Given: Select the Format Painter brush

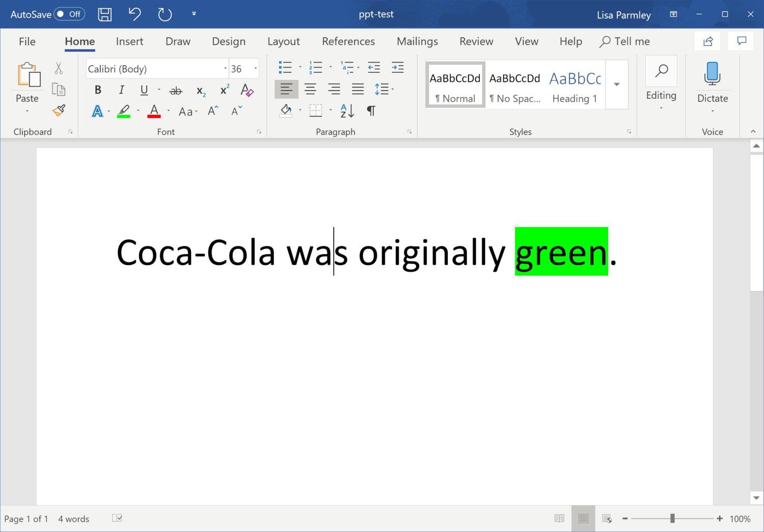Looking at the screenshot, I should (x=59, y=110).
